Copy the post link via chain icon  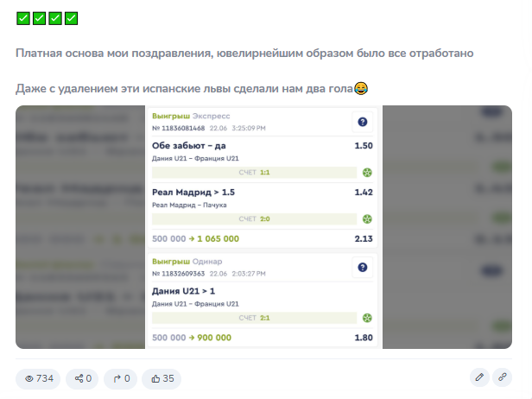point(503,377)
